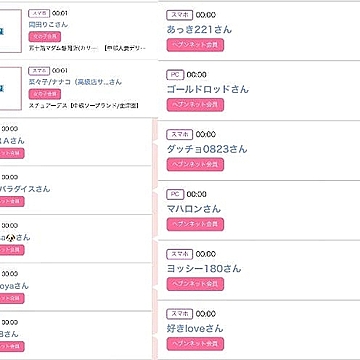Click ヘブンネット会員 badge under ヨッシー180さん

[x=195, y=284]
